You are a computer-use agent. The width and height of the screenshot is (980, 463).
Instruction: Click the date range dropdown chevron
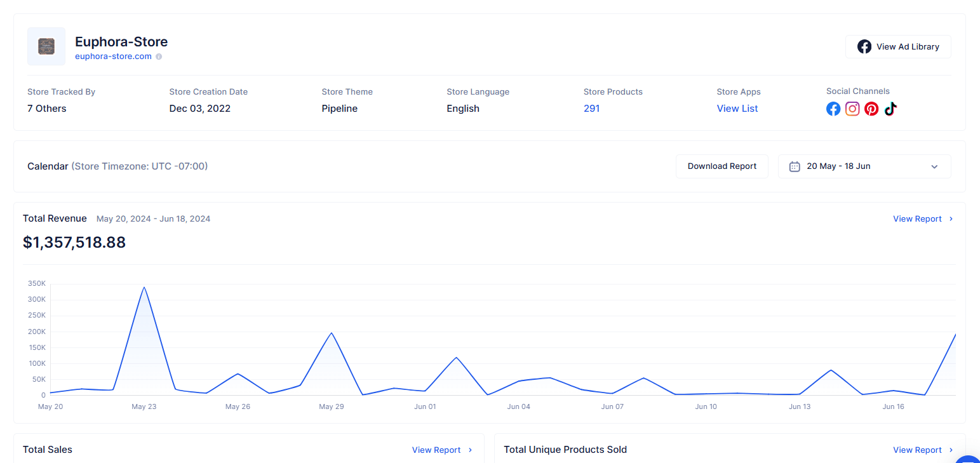pos(934,166)
